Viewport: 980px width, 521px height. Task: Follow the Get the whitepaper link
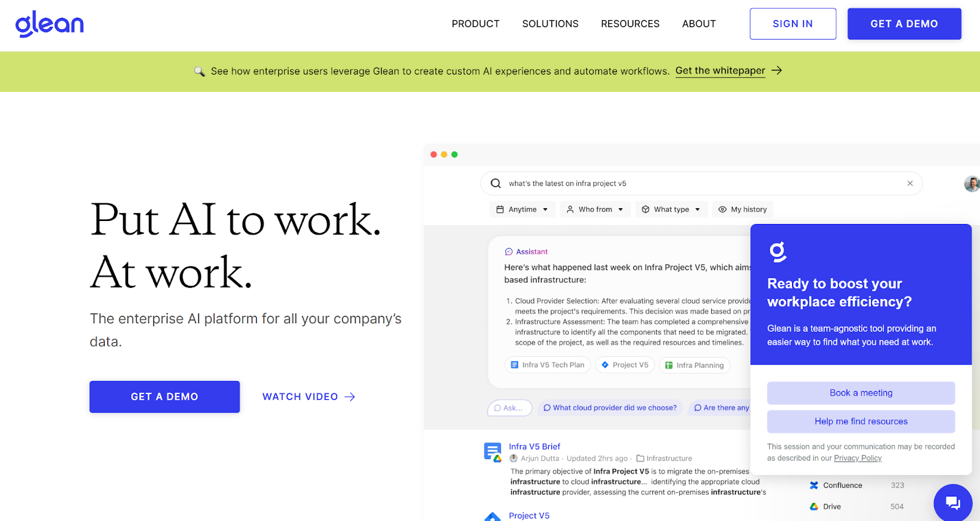720,70
